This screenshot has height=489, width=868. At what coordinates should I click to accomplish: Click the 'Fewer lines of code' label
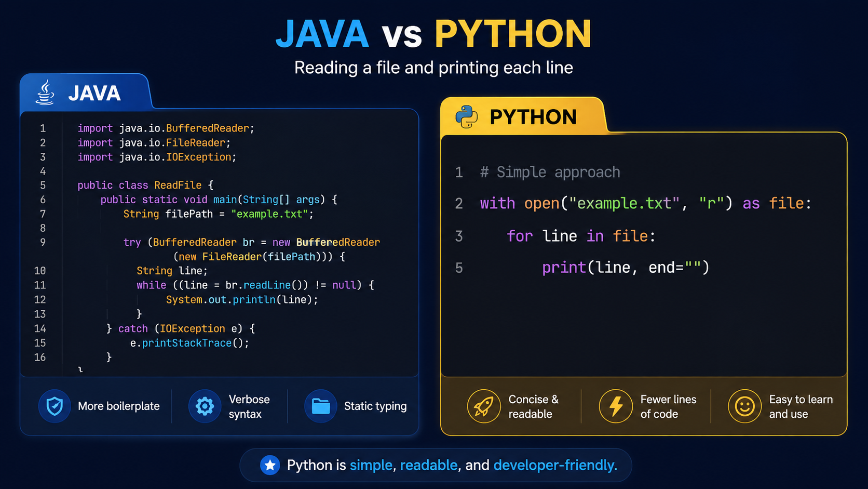[669, 406]
